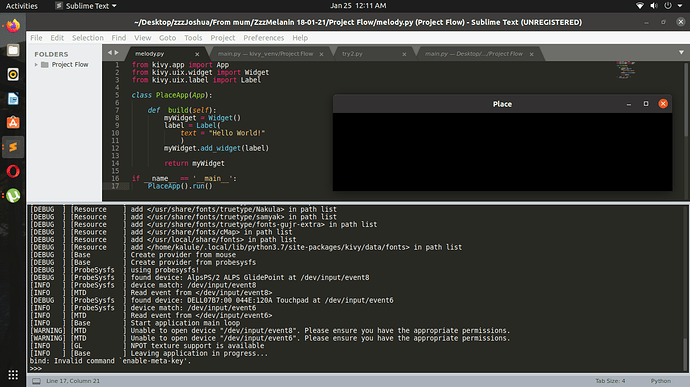Close main.py kivy_venv tab
The height and width of the screenshot is (387, 690).
(321, 54)
